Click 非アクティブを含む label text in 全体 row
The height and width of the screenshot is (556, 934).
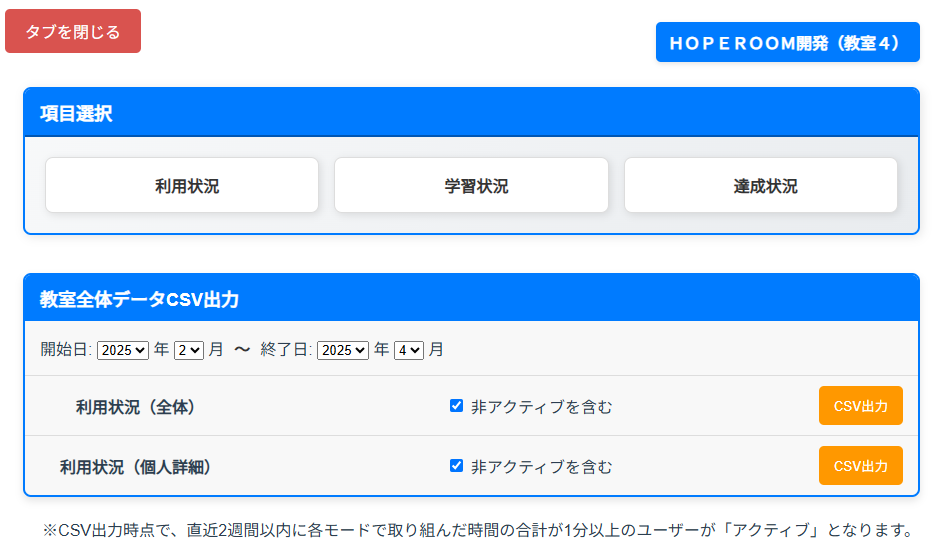(x=541, y=407)
